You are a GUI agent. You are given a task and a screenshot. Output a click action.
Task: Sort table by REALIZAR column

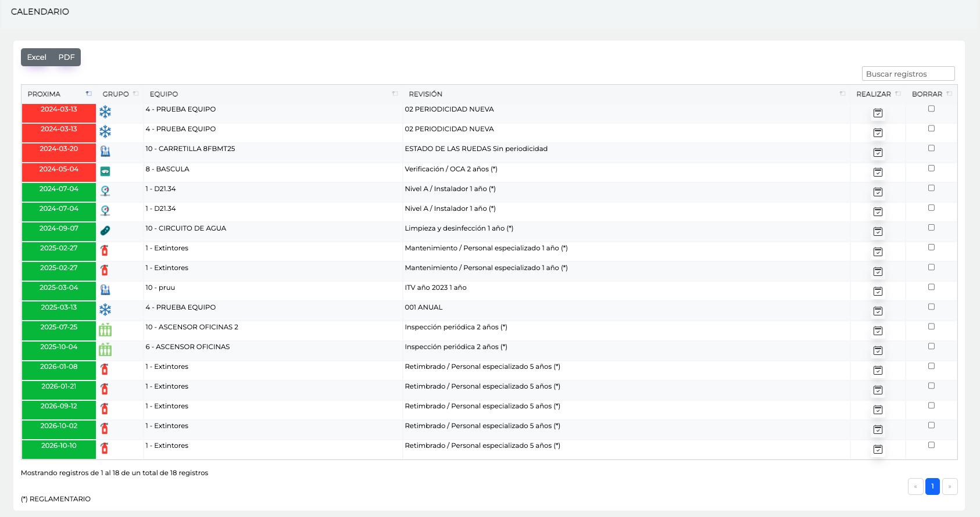[x=878, y=94]
